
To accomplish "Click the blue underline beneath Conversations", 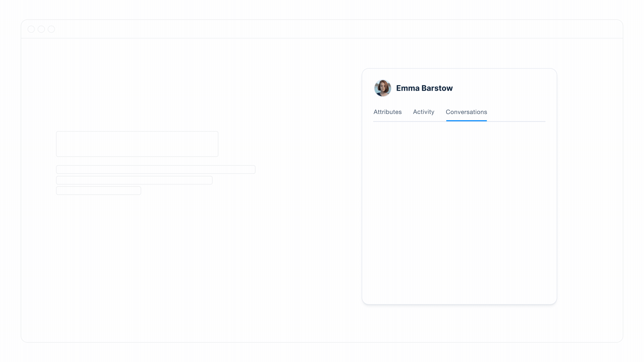I will pyautogui.click(x=466, y=121).
